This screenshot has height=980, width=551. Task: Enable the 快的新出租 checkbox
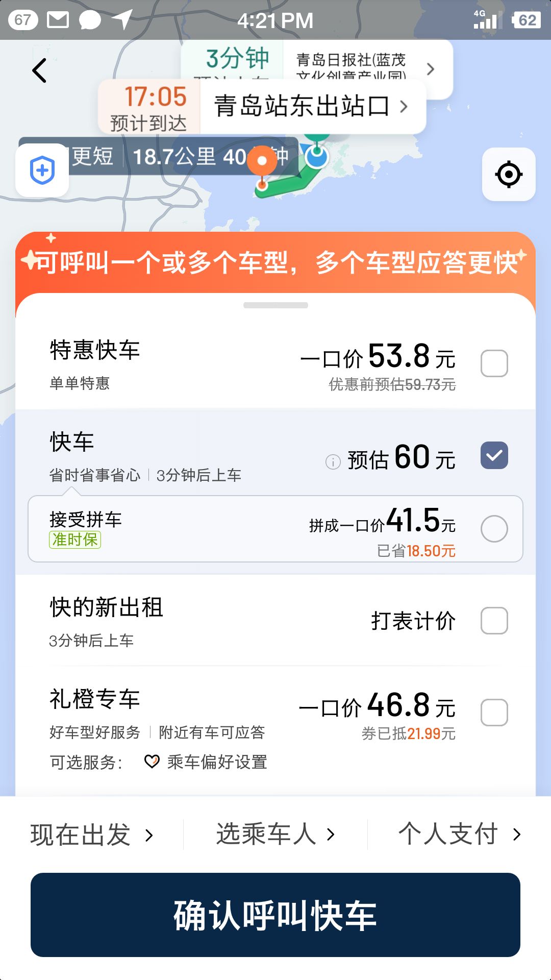coord(494,621)
